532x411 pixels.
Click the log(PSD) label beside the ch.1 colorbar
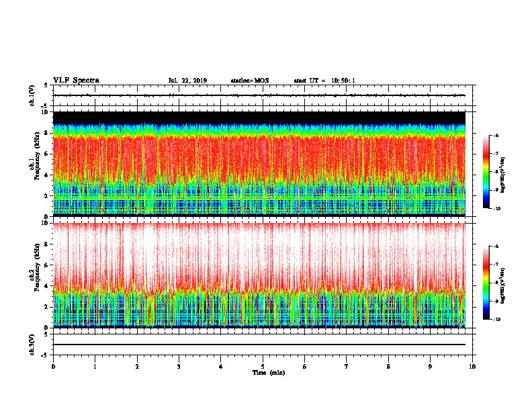tap(502, 175)
